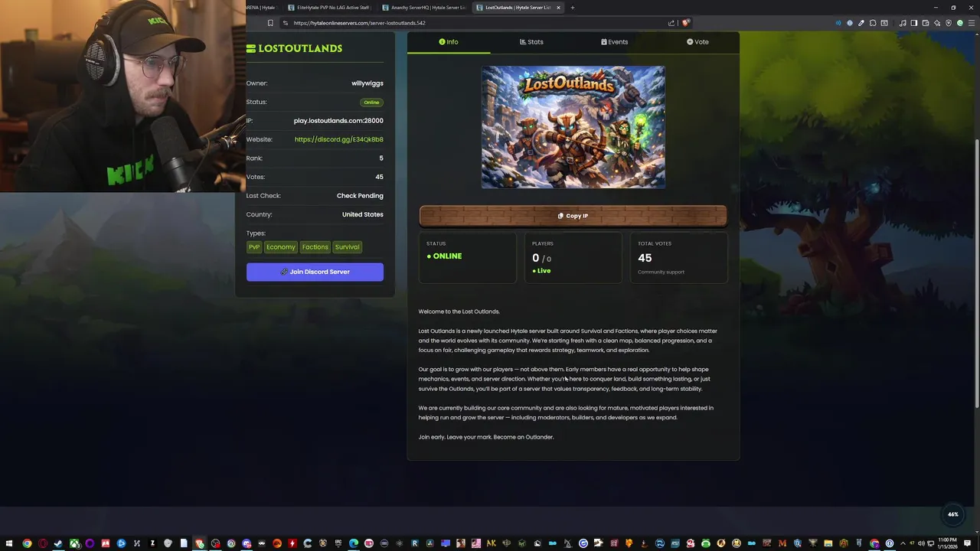Open Opera from the taskbar
The width and height of the screenshot is (980, 551).
tap(43, 543)
